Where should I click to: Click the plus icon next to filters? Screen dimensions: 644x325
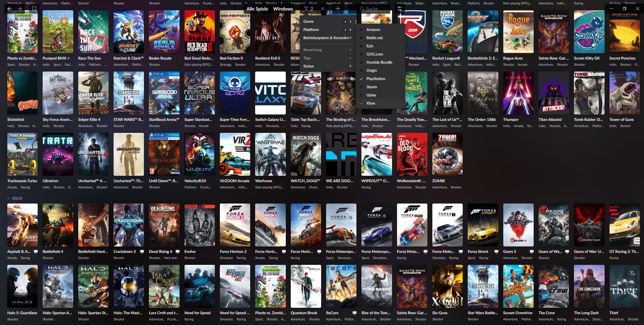[x=338, y=9]
